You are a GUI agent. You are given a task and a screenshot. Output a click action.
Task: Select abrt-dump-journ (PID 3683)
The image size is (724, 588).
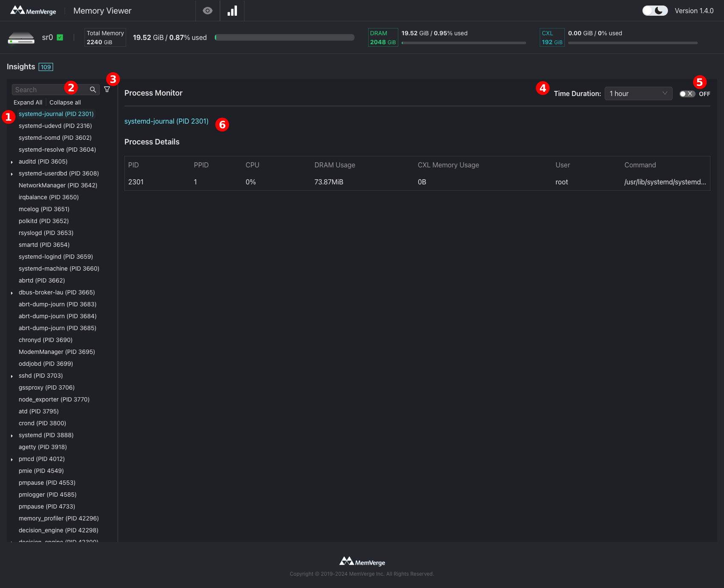[57, 304]
